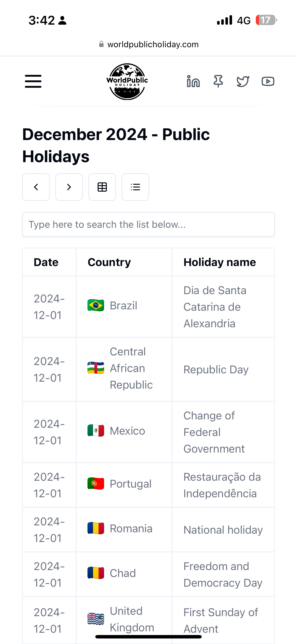Select the Holiday name column header
Screen dimensions: 297x644
coord(220,262)
